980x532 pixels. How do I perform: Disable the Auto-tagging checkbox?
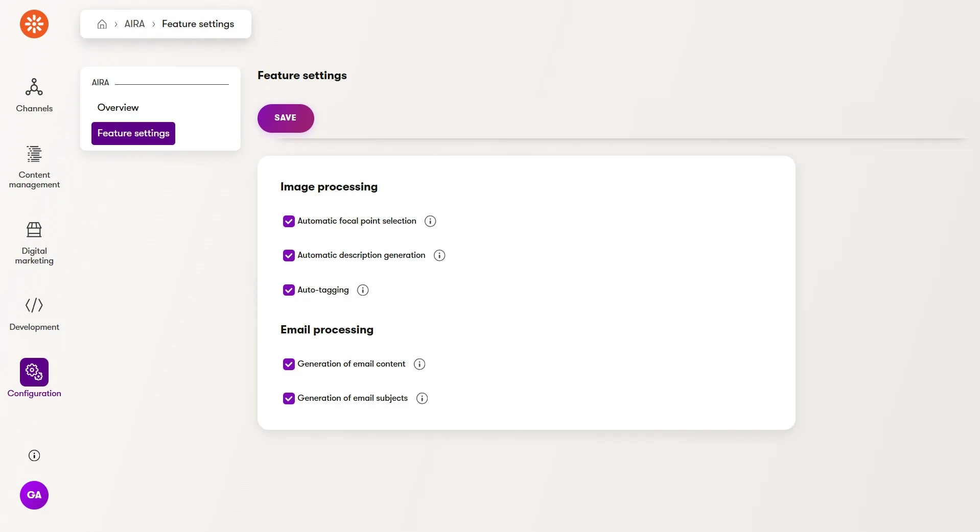click(289, 290)
